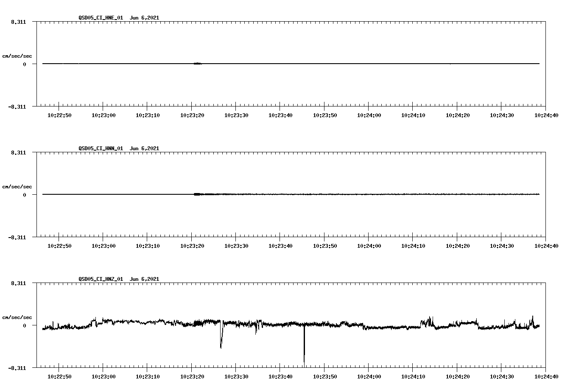
Task: Click the 10:23:00 time label under HNE plot
Action: (x=103, y=115)
